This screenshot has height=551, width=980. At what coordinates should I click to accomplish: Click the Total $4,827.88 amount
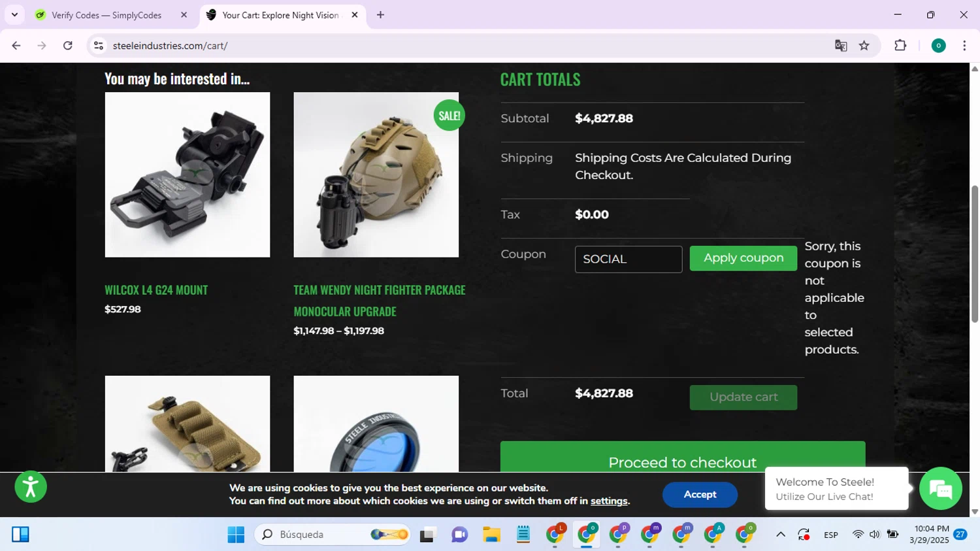(604, 393)
